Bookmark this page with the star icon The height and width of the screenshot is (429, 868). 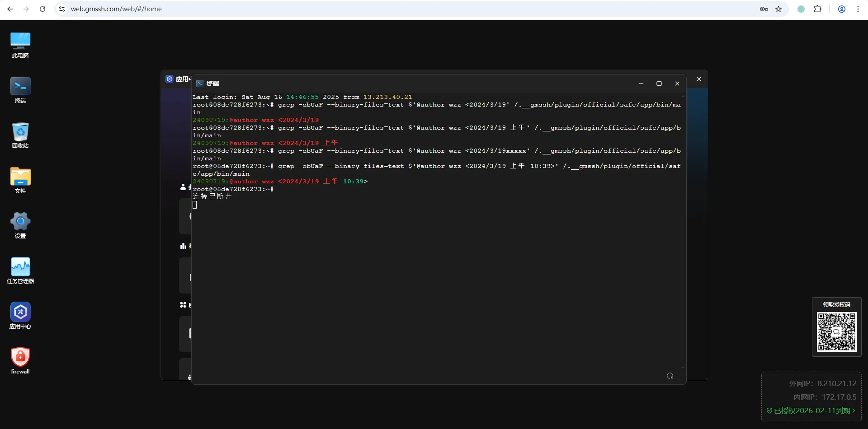coord(778,9)
